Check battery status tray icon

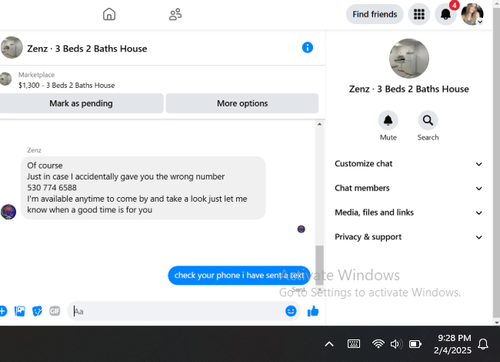point(415,344)
